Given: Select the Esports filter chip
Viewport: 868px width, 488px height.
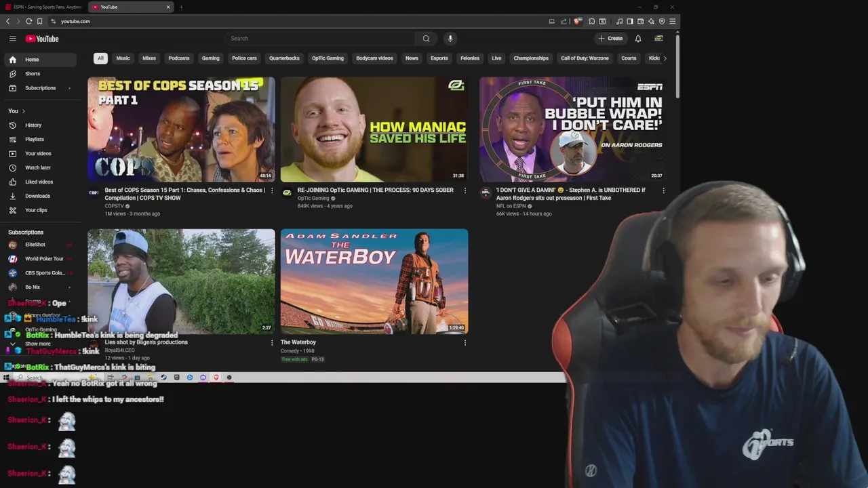Looking at the screenshot, I should tap(439, 58).
